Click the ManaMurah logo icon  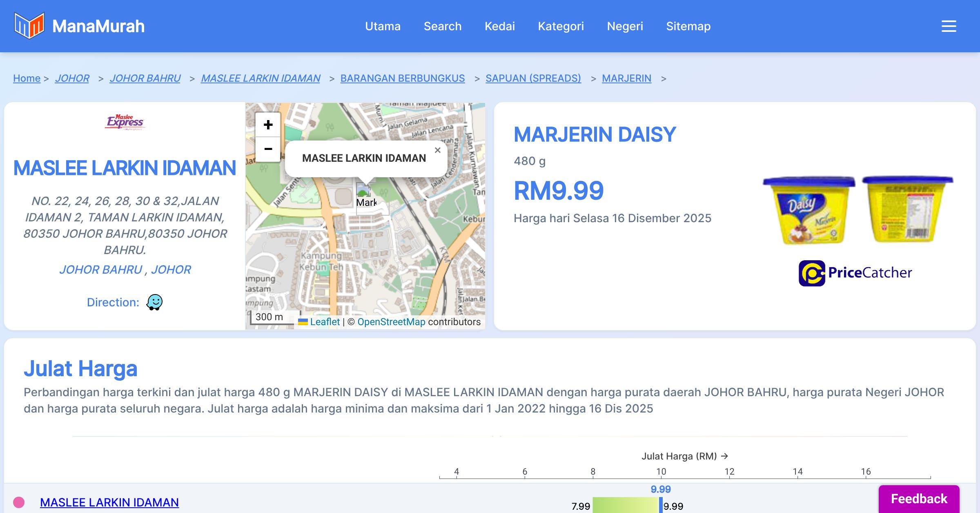(x=29, y=26)
